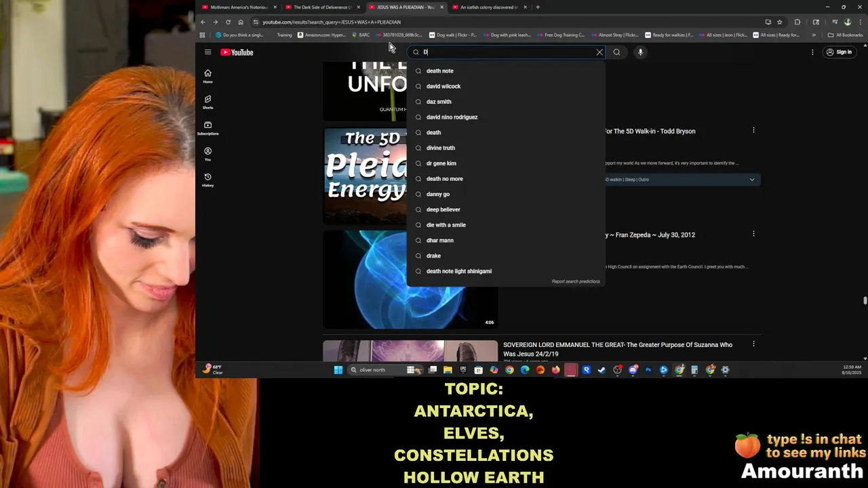Open the You section in sidebar
This screenshot has height=488, width=868.
pos(208,154)
